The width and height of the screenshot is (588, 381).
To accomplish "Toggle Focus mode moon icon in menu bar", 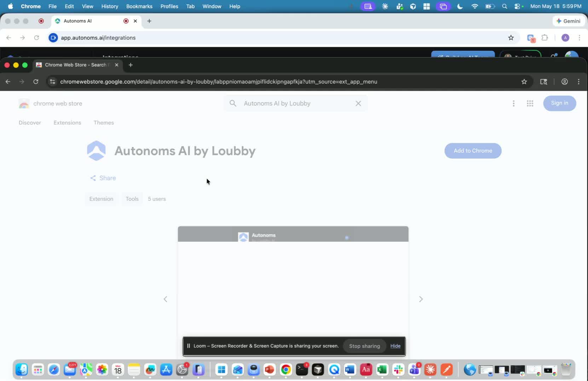I will click(x=460, y=6).
